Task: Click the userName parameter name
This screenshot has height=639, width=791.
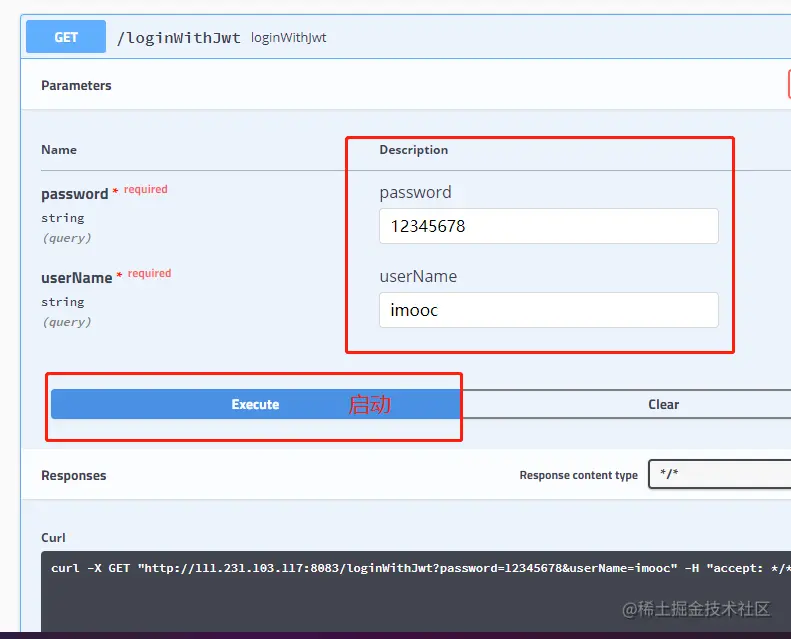Action: pyautogui.click(x=77, y=278)
